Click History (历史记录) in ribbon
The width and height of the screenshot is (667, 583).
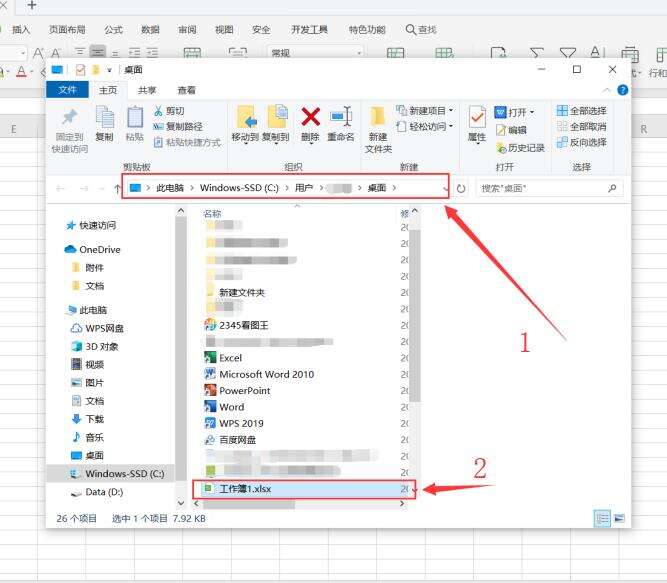click(520, 148)
